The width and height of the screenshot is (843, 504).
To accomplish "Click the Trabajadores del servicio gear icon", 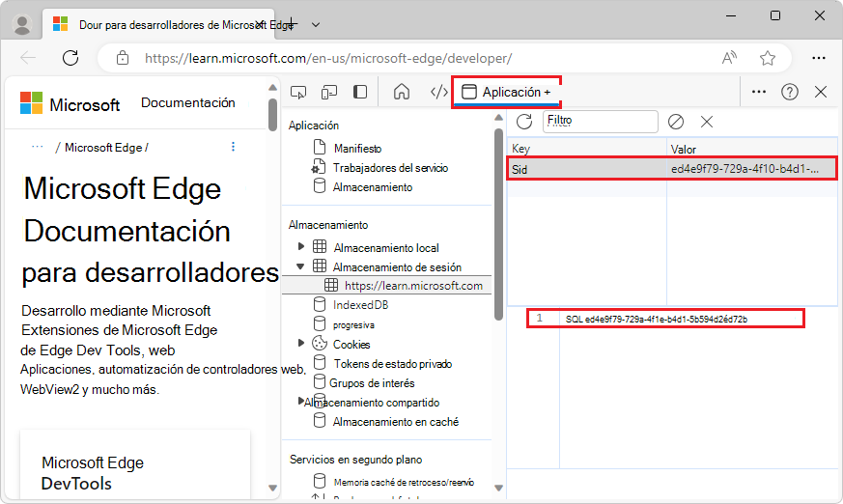I will point(319,167).
